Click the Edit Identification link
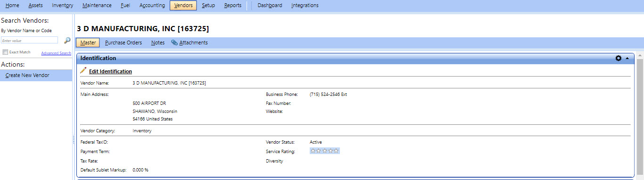 [x=110, y=71]
